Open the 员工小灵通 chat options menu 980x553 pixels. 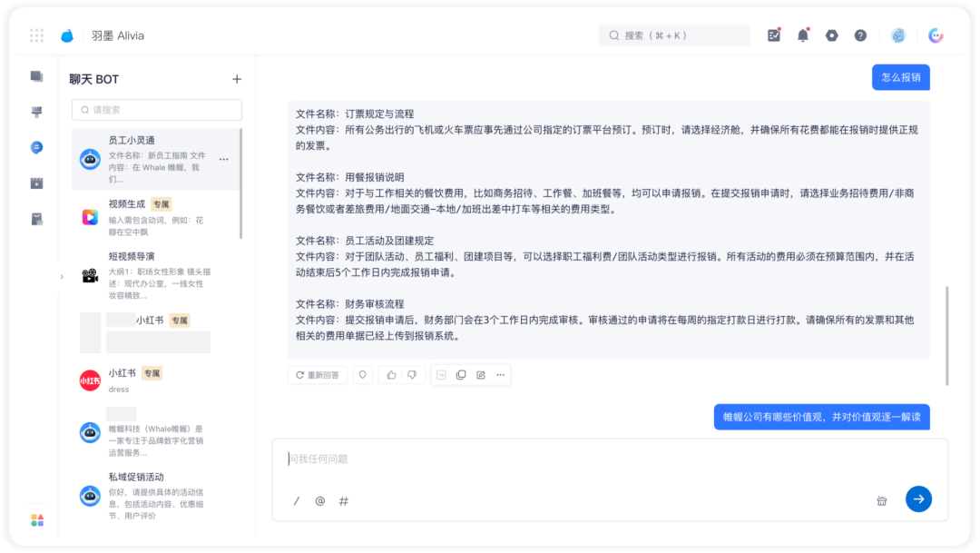click(x=224, y=160)
